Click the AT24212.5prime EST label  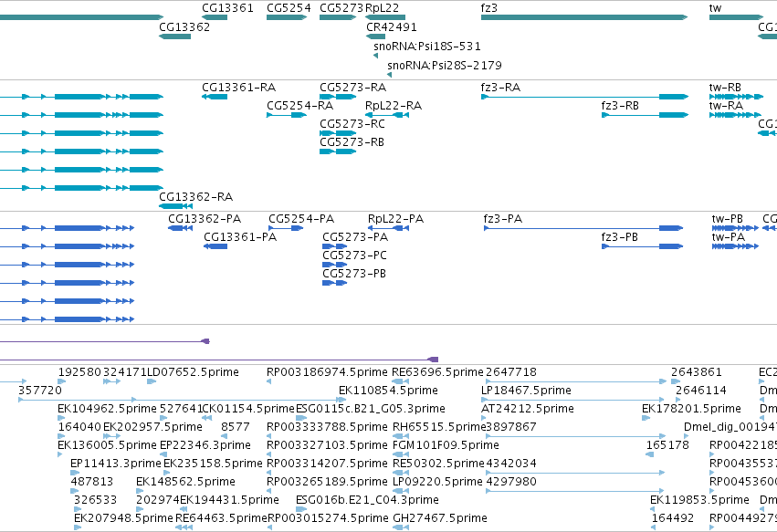coord(528,409)
